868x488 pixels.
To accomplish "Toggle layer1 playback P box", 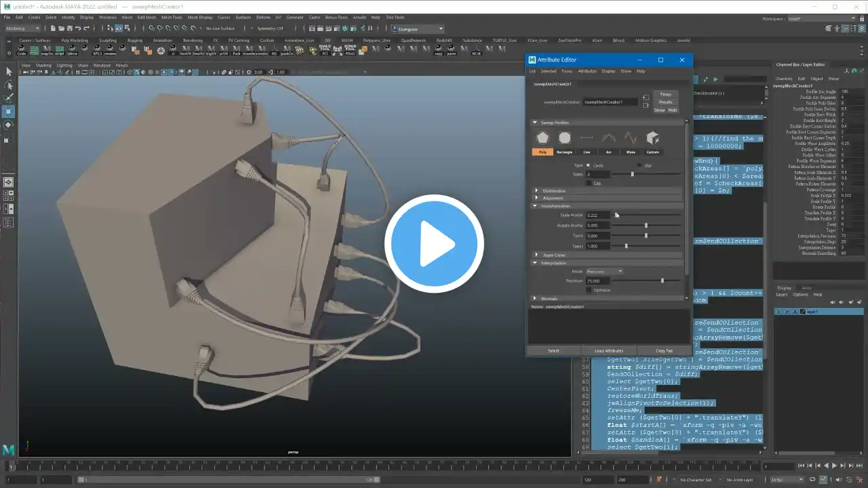I will tap(787, 312).
